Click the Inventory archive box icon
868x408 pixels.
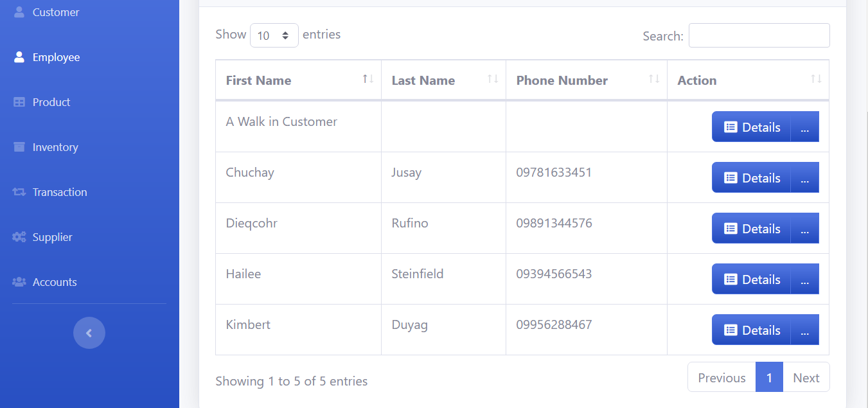coord(19,147)
